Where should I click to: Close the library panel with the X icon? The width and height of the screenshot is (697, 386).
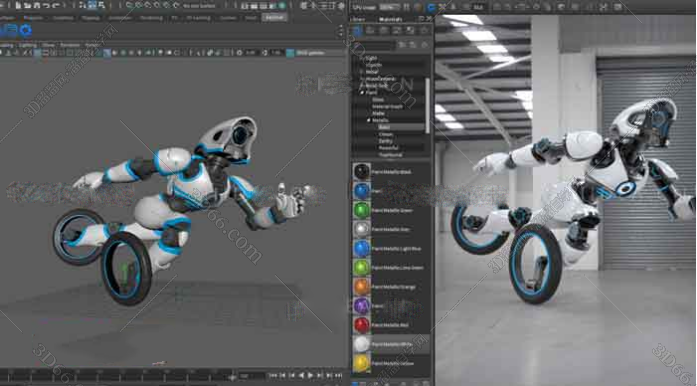[429, 19]
